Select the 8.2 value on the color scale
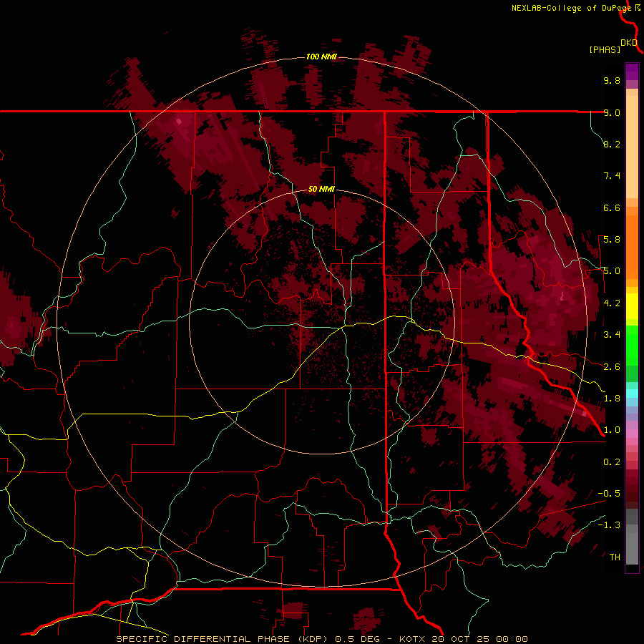 [612, 144]
